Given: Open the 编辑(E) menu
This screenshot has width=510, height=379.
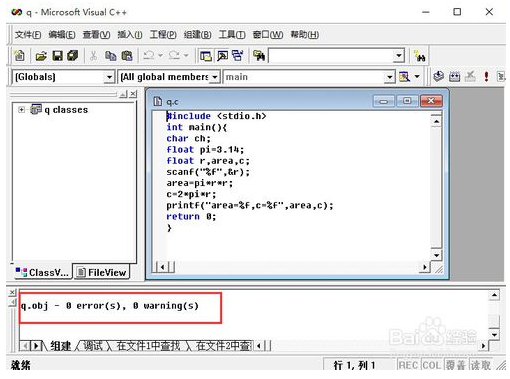Looking at the screenshot, I should point(62,35).
